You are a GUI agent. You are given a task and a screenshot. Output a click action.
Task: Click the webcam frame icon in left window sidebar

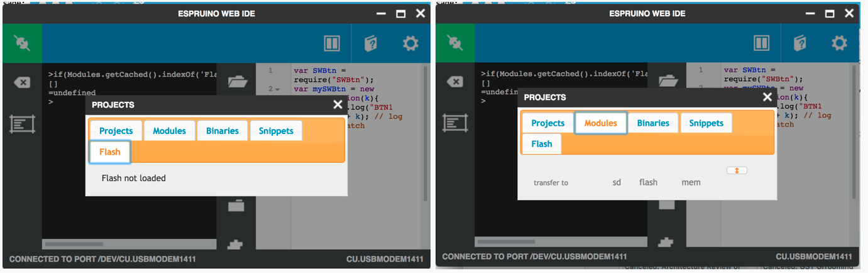[22, 123]
